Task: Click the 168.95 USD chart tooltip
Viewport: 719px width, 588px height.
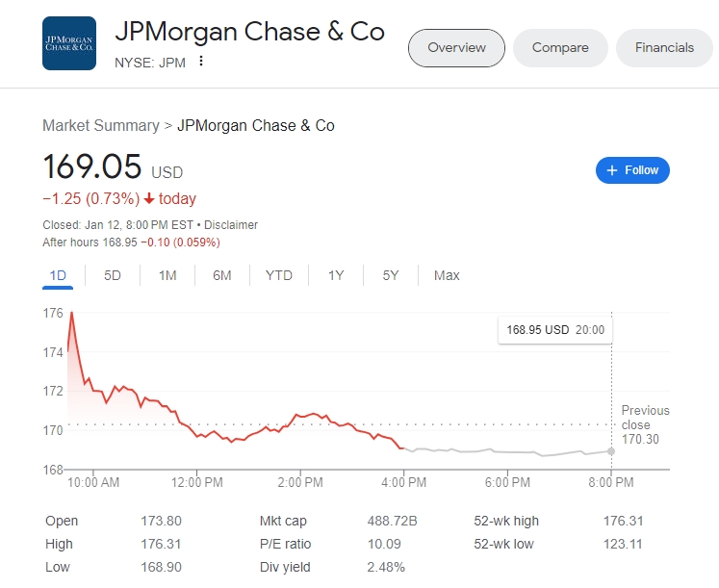Action: pos(555,329)
